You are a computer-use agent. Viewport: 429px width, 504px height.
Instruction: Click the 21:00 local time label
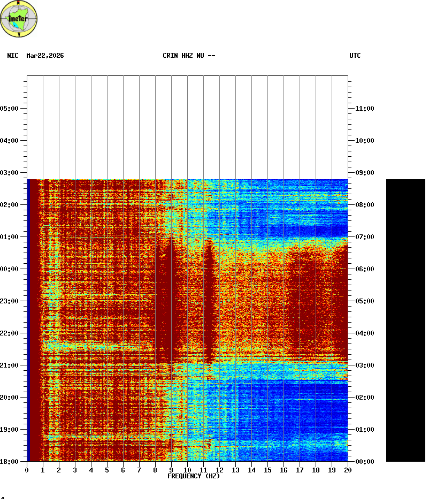(10, 365)
